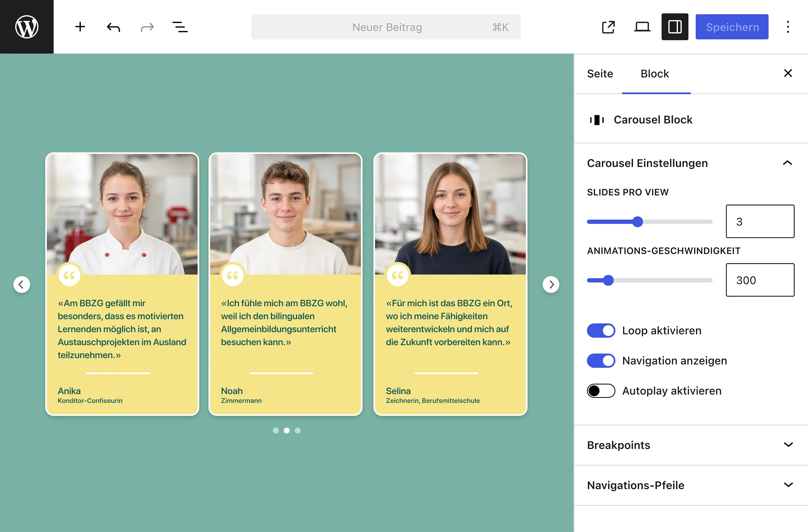Click the redo arrow icon
The image size is (808, 532).
coord(147,27)
